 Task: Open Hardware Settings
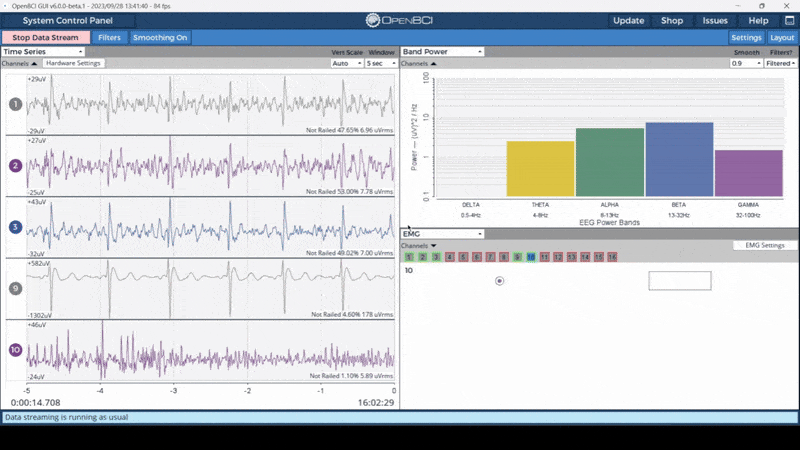click(73, 63)
